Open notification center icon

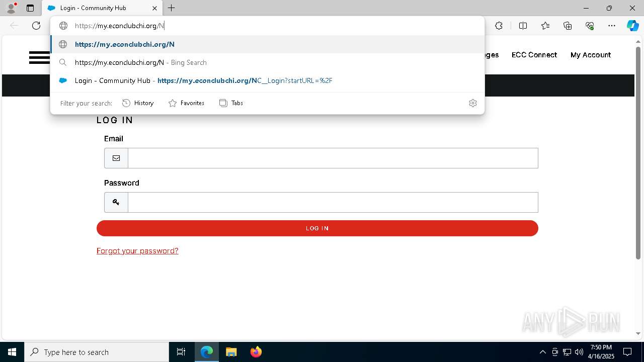coord(627,352)
